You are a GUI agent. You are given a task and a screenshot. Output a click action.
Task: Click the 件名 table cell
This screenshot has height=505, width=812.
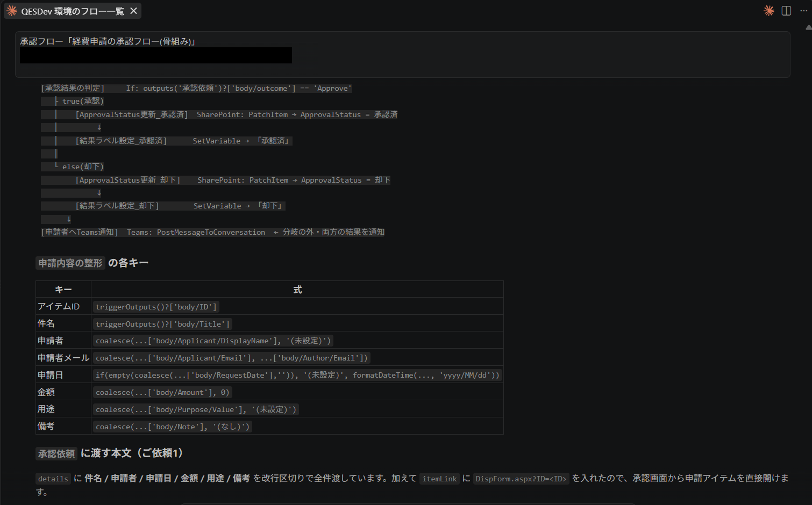63,323
